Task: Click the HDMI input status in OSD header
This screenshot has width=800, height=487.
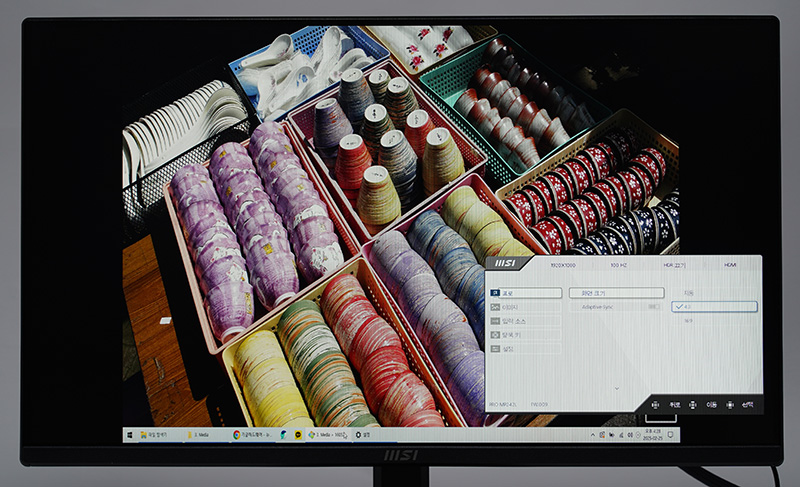Action: click(730, 265)
